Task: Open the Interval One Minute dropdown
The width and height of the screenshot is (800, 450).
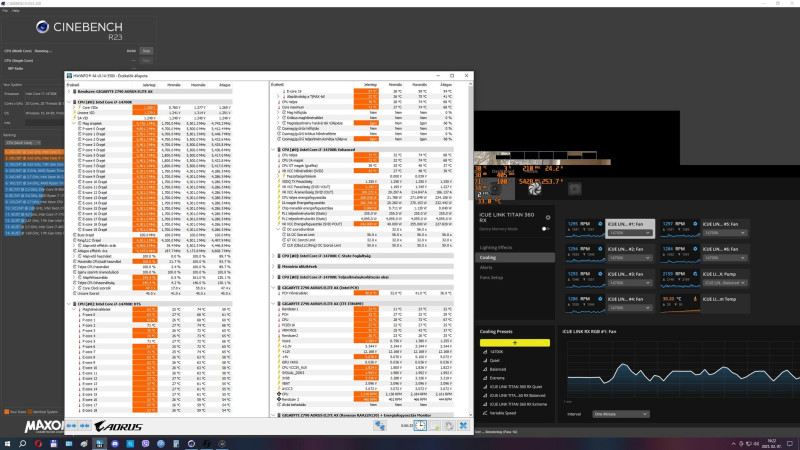Action: tap(620, 414)
